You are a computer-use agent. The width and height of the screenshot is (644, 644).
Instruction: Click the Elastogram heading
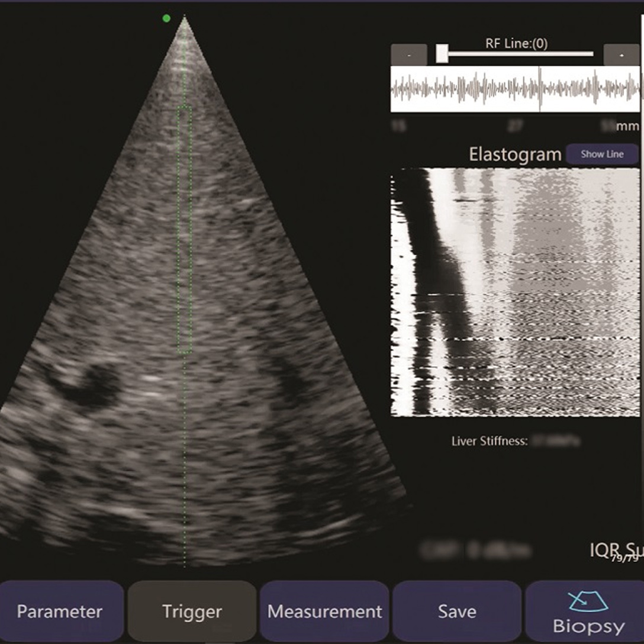514,154
